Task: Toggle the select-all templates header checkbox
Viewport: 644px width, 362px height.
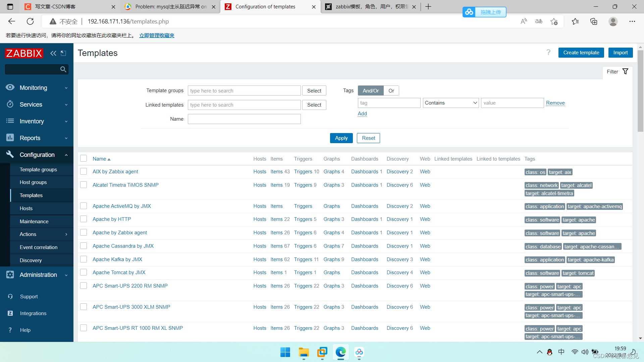Action: point(84,159)
